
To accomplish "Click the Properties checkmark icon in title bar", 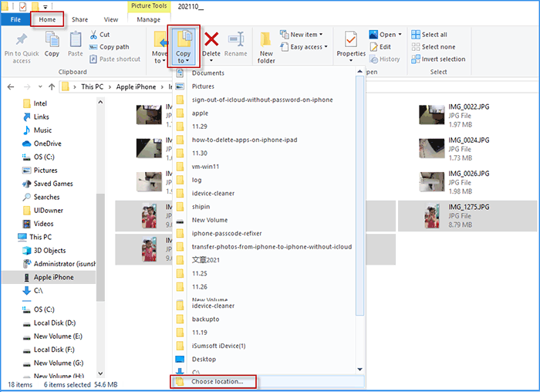I will (x=22, y=6).
